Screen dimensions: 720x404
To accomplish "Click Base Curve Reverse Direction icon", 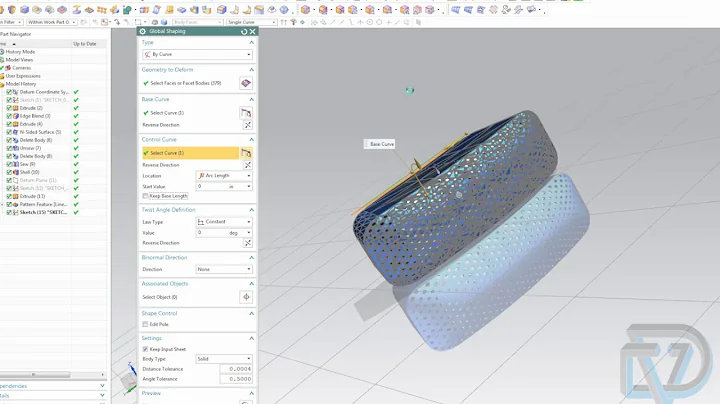I will 248,125.
